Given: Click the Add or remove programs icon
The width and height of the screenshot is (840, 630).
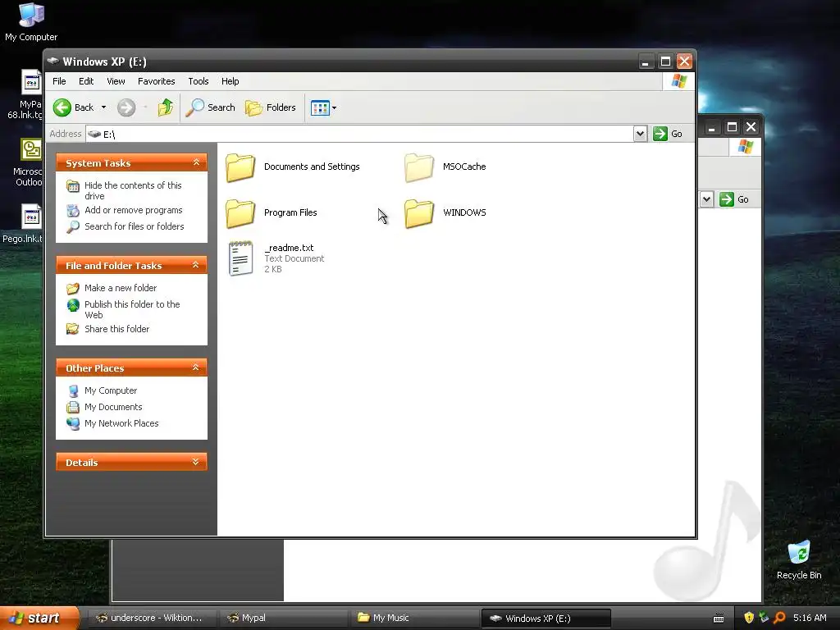Looking at the screenshot, I should point(73,211).
